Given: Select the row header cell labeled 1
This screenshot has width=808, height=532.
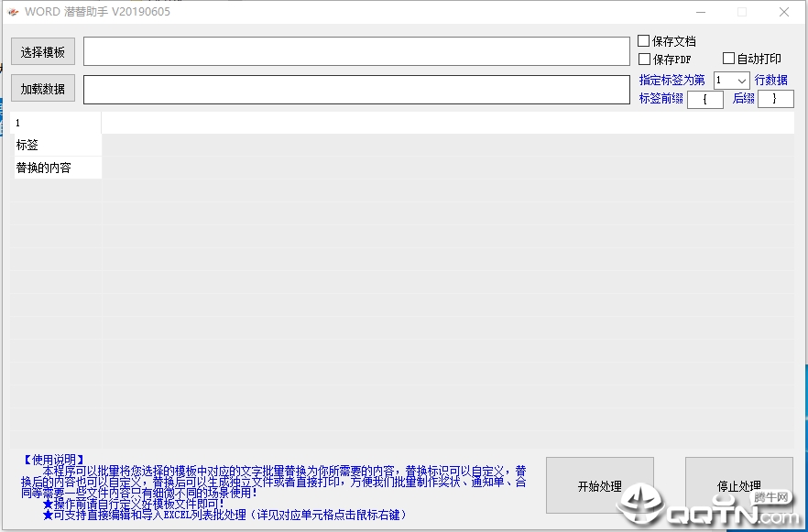Looking at the screenshot, I should coord(58,123).
